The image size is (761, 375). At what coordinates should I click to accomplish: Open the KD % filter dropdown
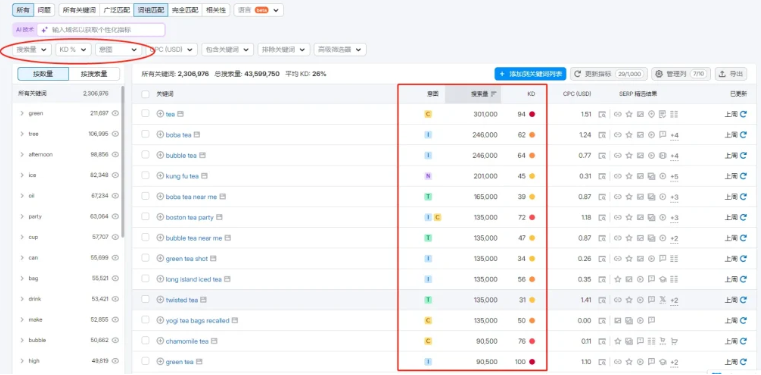click(73, 49)
